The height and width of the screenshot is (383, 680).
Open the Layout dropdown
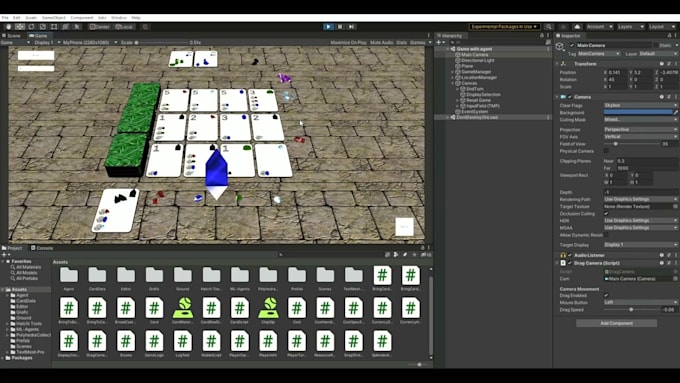point(662,26)
